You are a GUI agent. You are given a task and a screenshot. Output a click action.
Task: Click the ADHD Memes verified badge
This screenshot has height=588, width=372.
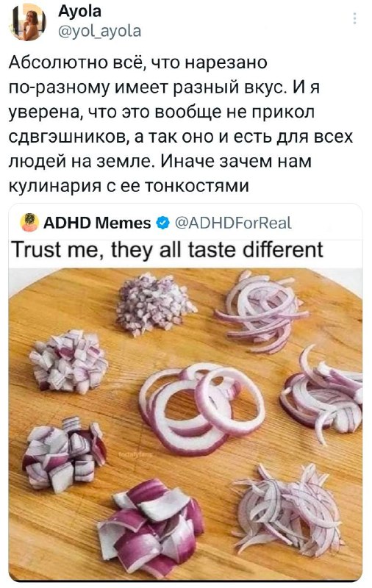tap(162, 223)
